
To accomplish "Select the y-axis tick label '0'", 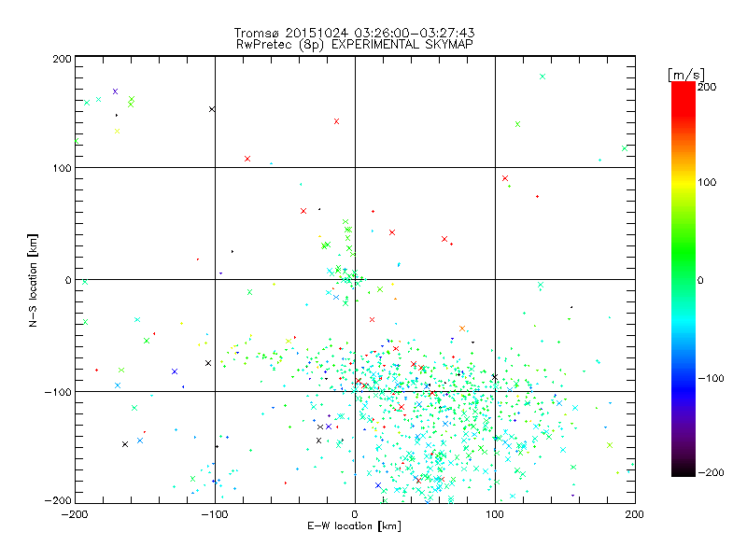I will (68, 280).
